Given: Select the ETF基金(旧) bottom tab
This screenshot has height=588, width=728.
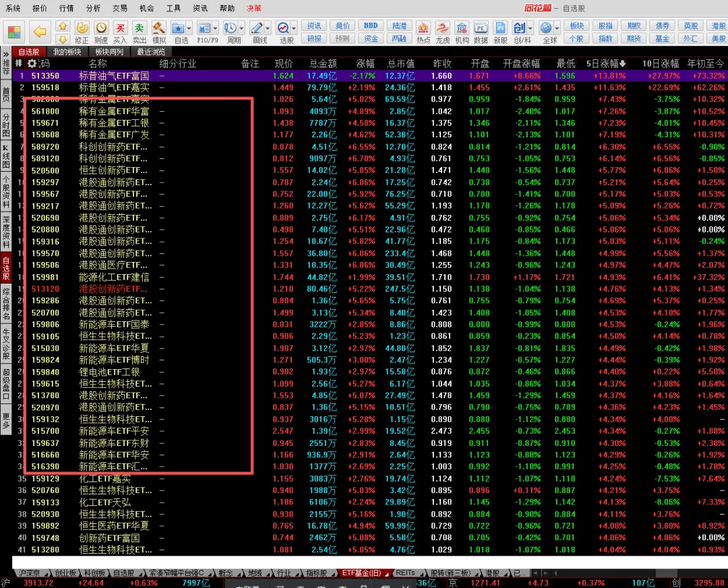Looking at the screenshot, I should point(363,573).
